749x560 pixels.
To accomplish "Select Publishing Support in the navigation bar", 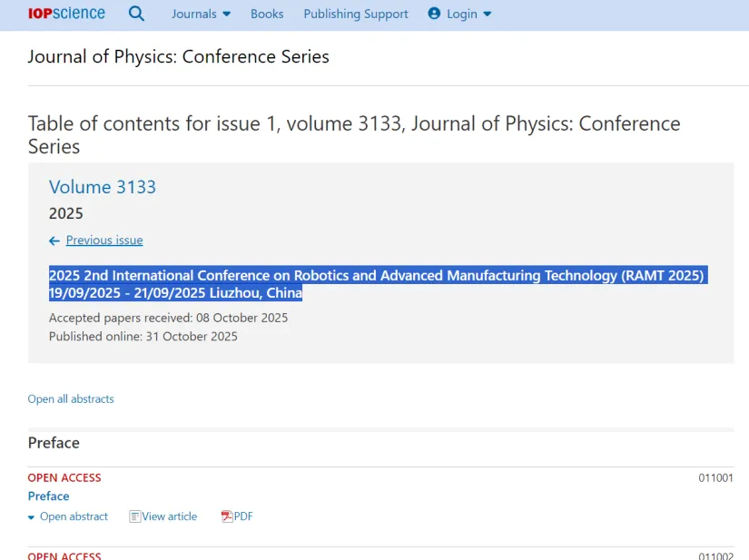I will coord(356,14).
